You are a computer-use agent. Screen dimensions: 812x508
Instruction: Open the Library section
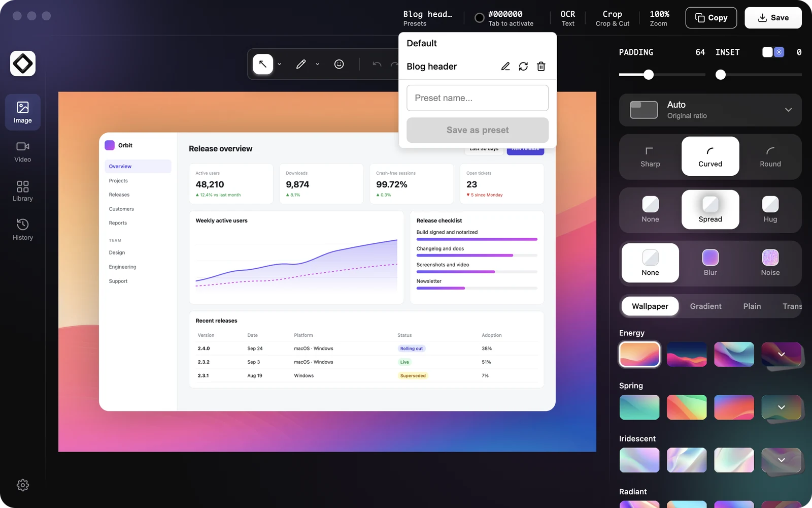(23, 190)
